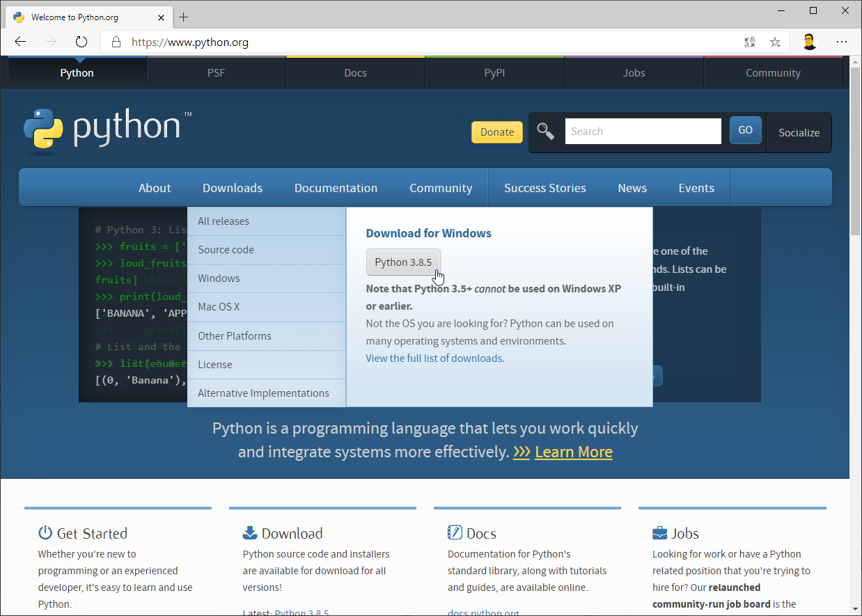This screenshot has height=616, width=862.
Task: Click the browser refresh icon
Action: pos(81,42)
